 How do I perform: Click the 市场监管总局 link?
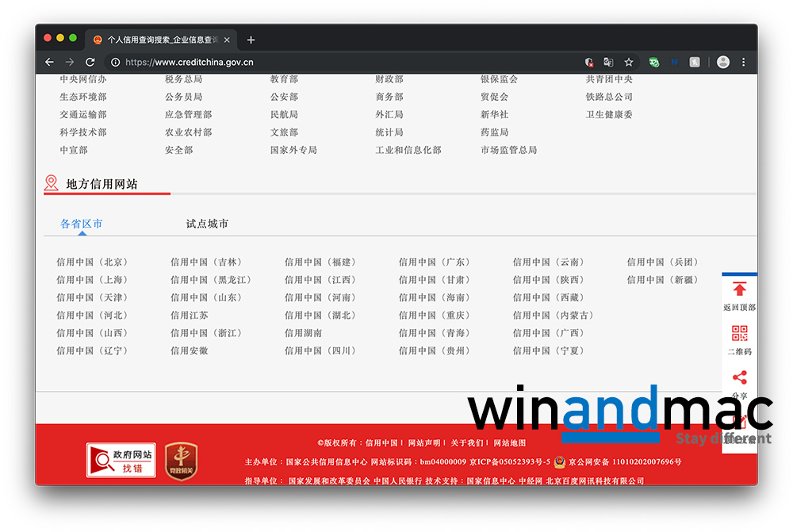point(508,150)
